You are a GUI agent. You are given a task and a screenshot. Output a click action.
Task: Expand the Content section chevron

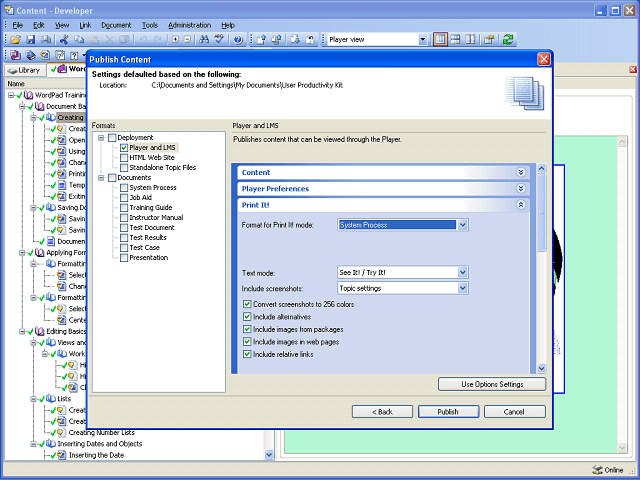(x=521, y=172)
